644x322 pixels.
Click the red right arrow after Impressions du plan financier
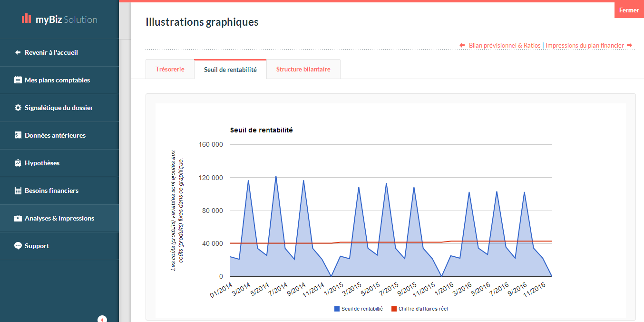(629, 45)
